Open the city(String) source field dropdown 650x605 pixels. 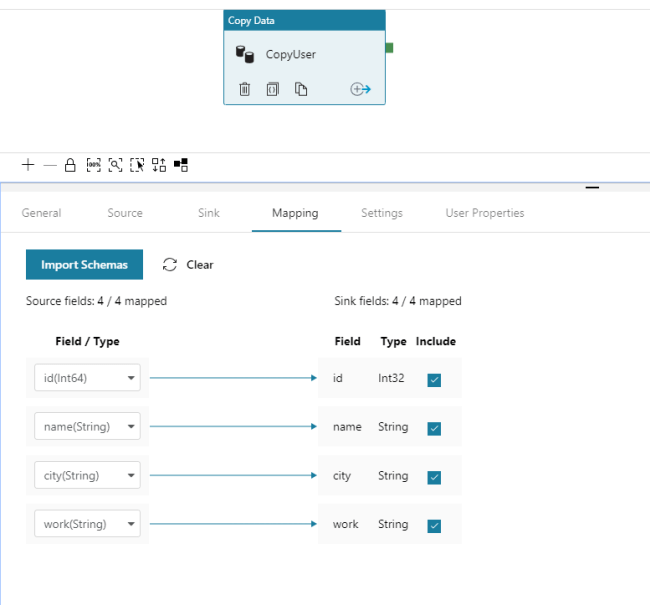coord(87,475)
